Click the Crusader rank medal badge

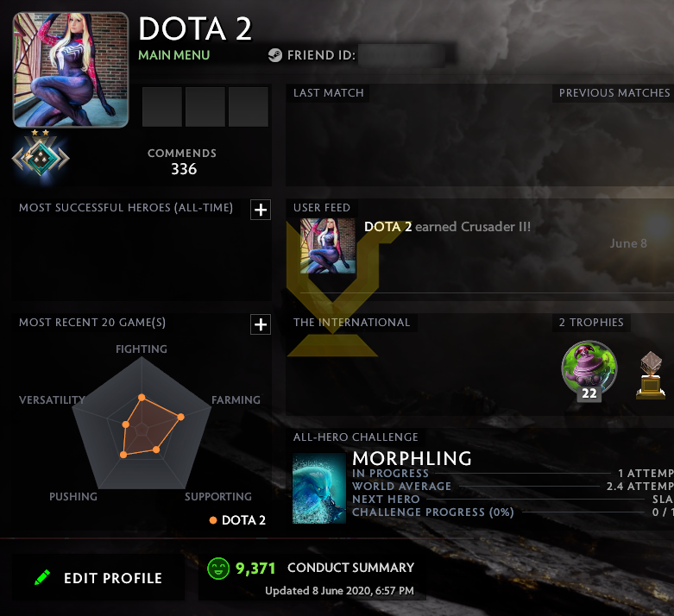41,156
